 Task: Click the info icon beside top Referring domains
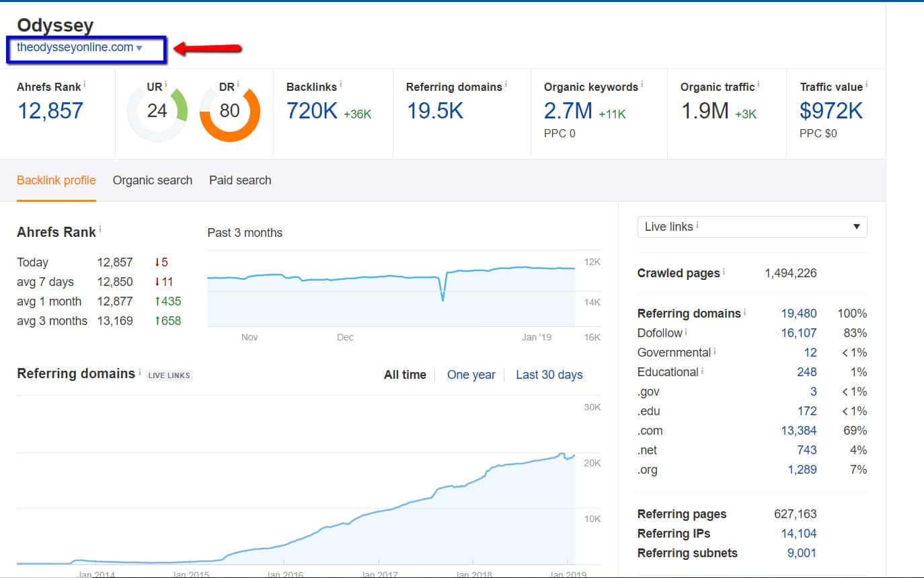(x=506, y=84)
